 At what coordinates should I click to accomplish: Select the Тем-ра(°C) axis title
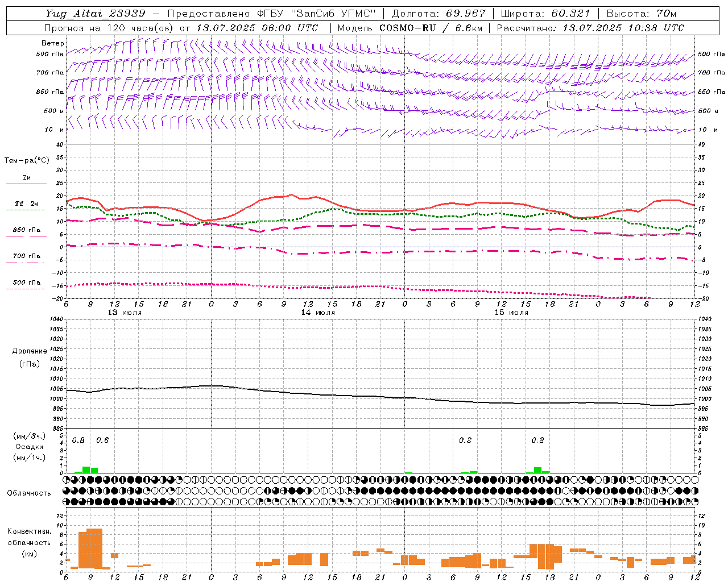[27, 161]
